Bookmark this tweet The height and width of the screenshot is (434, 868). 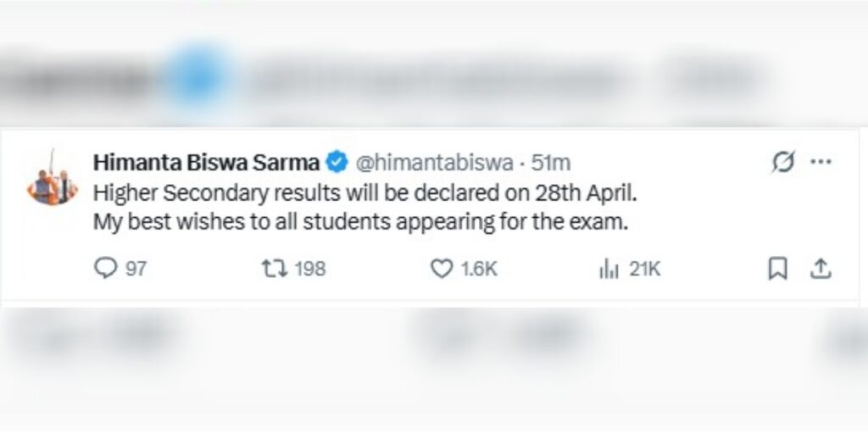[777, 269]
